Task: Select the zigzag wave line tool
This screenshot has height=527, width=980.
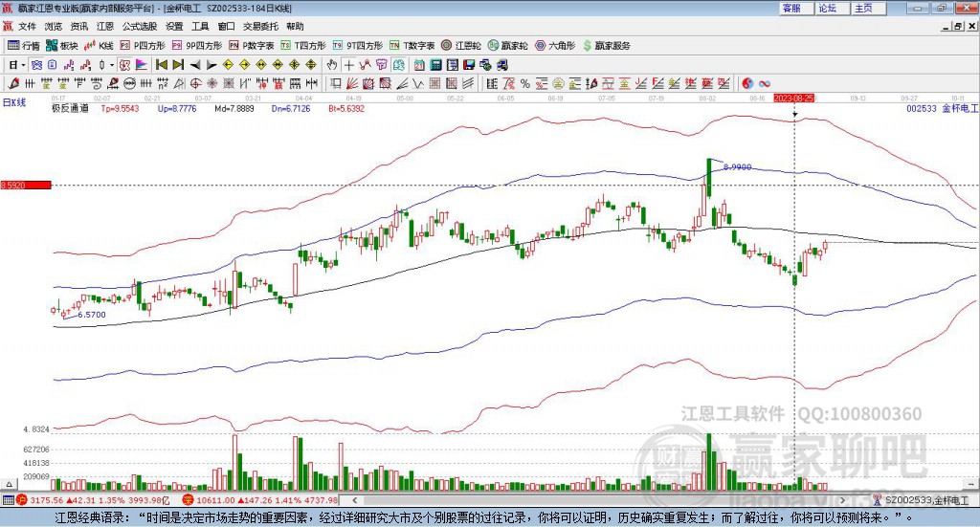Action: click(417, 83)
